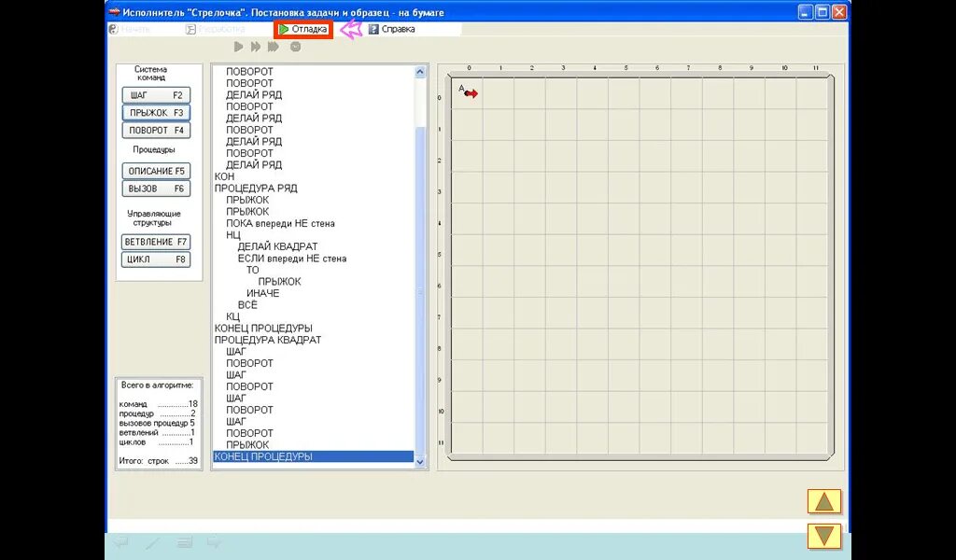Click the triple-arrow fastest run button
Viewport: 956px width, 560px height.
(274, 47)
